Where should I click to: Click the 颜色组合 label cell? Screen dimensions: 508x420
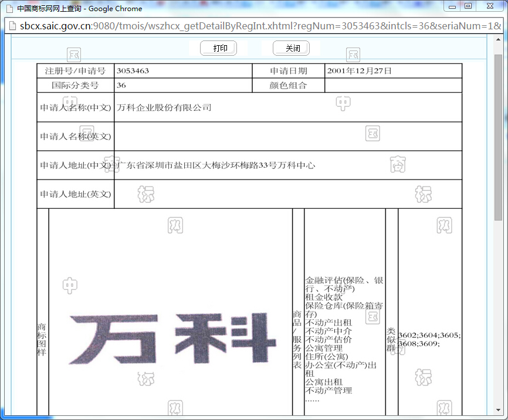click(x=289, y=85)
